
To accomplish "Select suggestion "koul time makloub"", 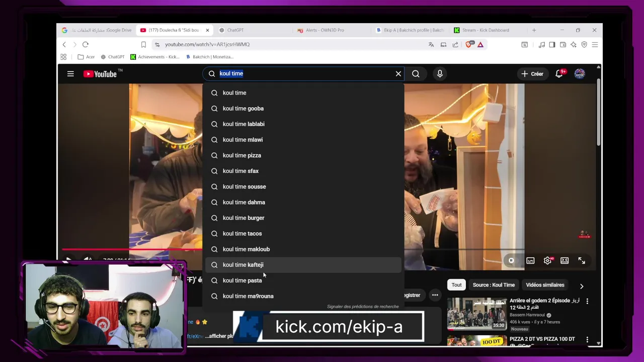I will click(x=303, y=249).
